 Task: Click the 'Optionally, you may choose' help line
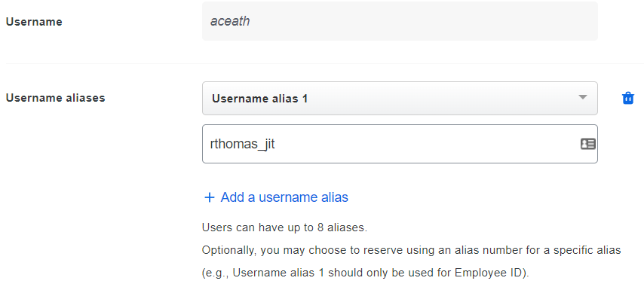click(411, 250)
